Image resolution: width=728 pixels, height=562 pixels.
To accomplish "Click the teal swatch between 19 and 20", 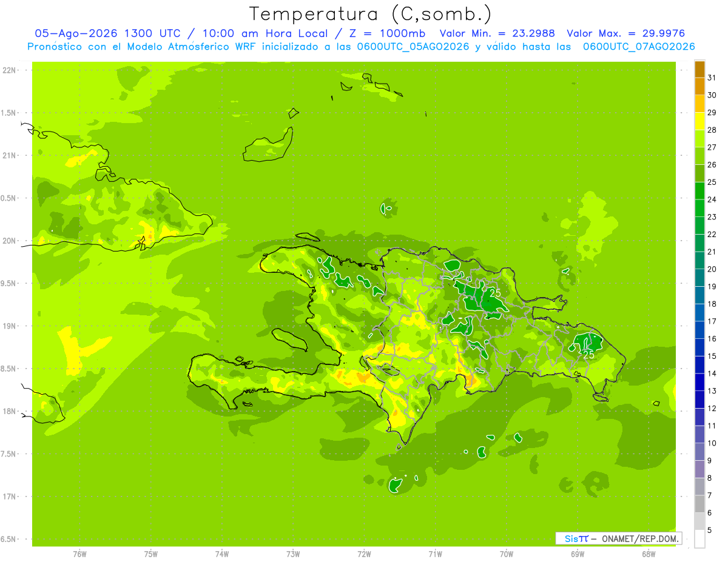I will click(699, 278).
